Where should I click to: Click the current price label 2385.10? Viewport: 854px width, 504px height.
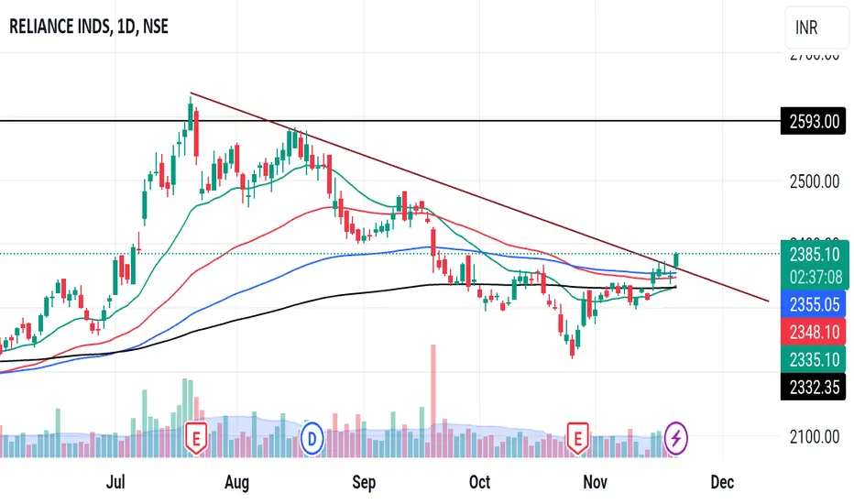click(x=814, y=255)
